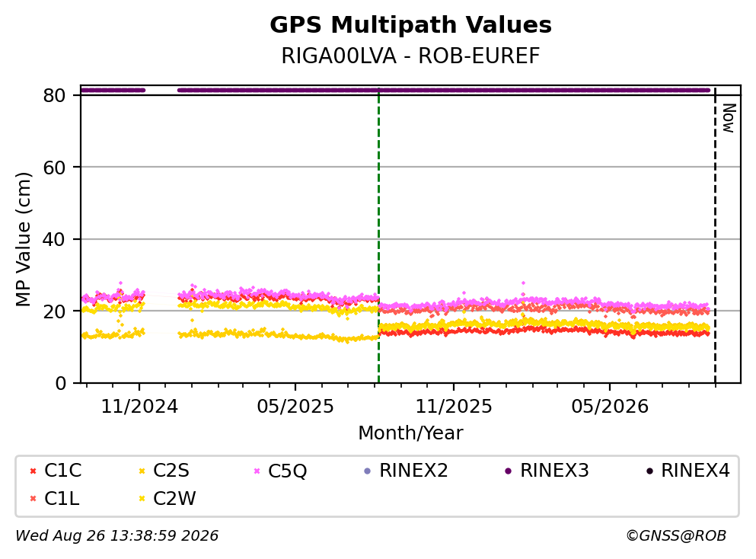Image resolution: width=756 pixels, height=559 pixels.
Task: Click the C5Q magenta legend marker
Action: (257, 471)
